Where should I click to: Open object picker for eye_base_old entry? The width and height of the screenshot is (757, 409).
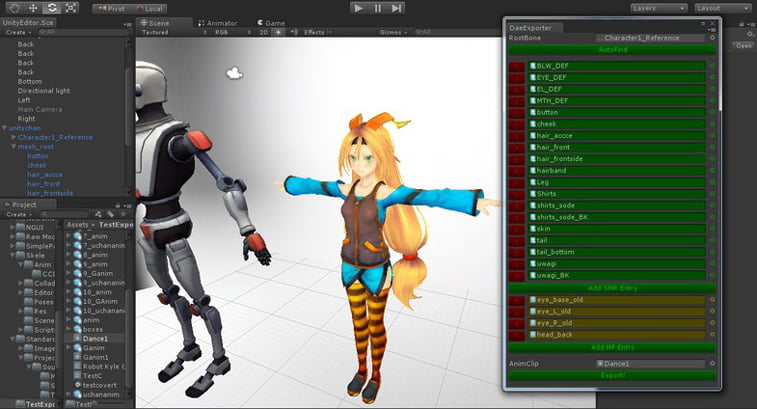coord(712,300)
